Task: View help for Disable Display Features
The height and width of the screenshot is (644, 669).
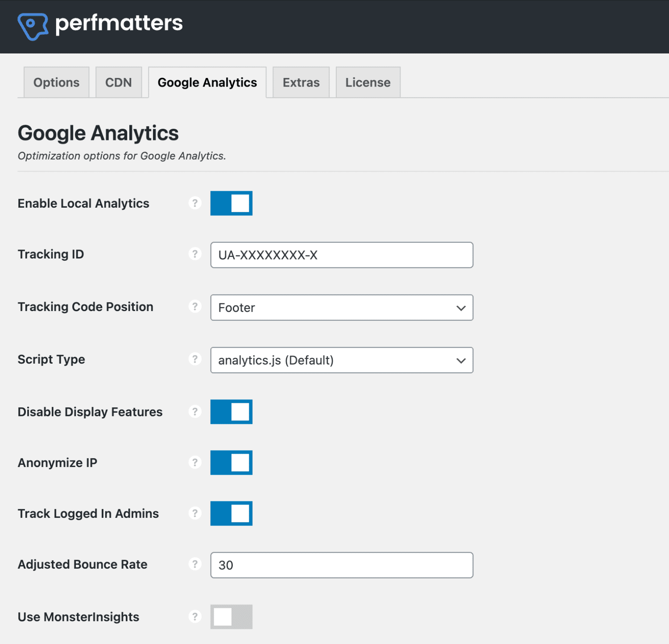Action: tap(195, 412)
